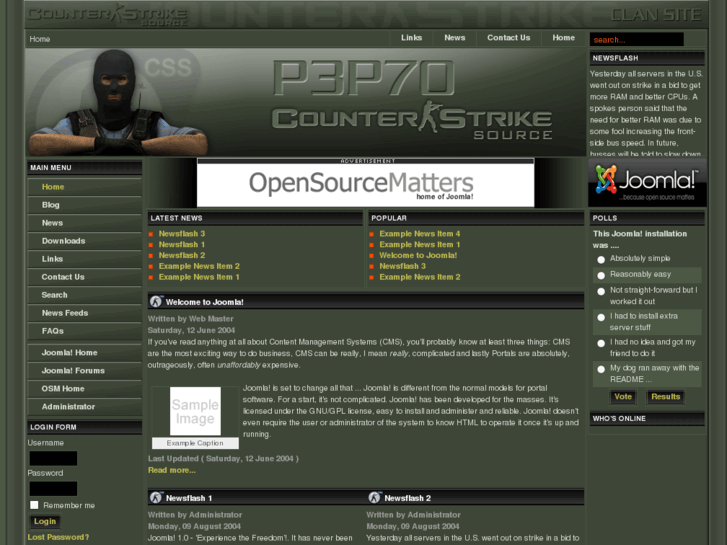
Task: Open Links in the Main Menu sidebar
Action: click(x=84, y=259)
